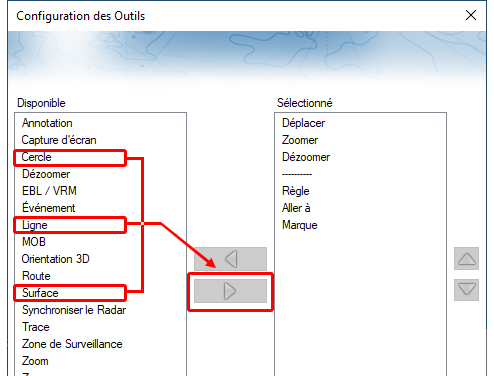Viewport: 494px width, 376px height.
Task: Click the left arrow remove button
Action: click(230, 259)
